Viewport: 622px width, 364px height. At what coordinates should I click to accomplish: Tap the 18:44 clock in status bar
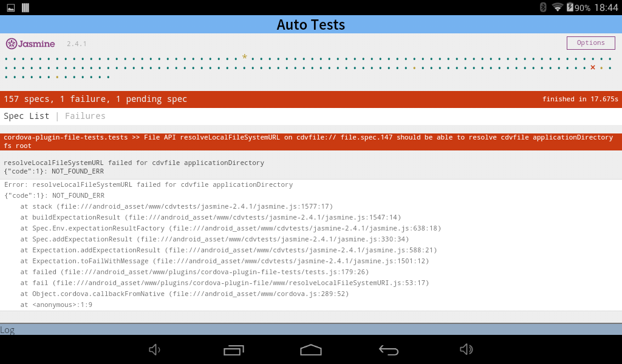[x=606, y=7]
